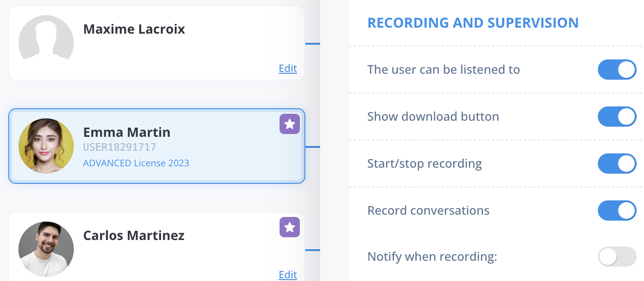Open the Edit link for Carlos Martinez
Image resolution: width=644 pixels, height=281 pixels.
click(288, 275)
